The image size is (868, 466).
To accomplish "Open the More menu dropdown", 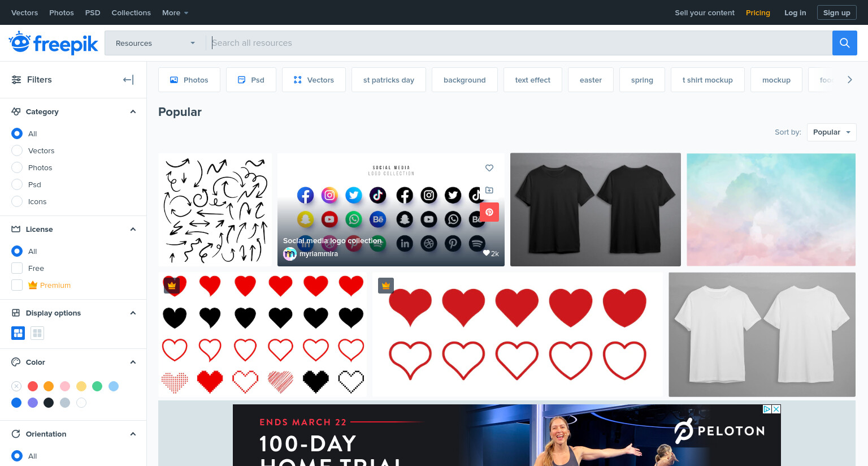I will click(175, 12).
